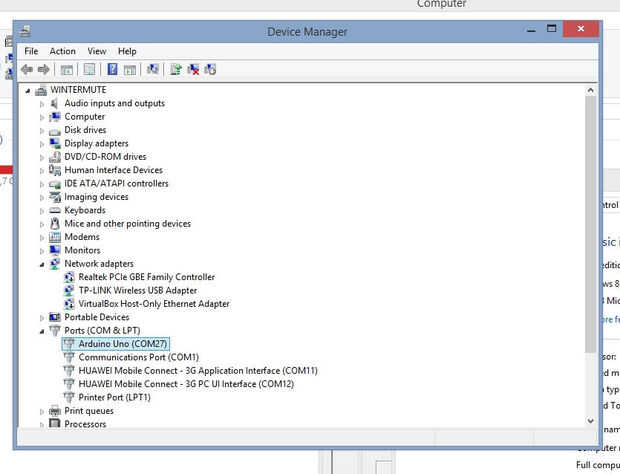This screenshot has width=620, height=474.
Task: Select TP-LINK Wireless USB Adapter
Action: [x=138, y=291]
